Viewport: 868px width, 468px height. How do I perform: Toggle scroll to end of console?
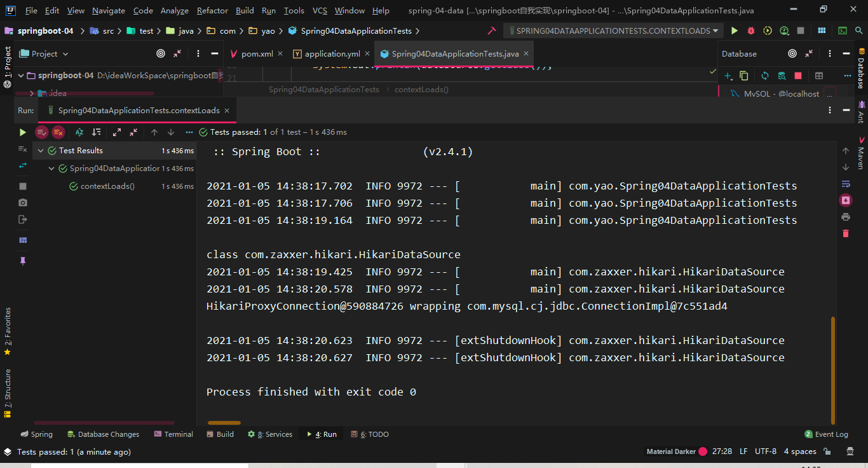[846, 200]
